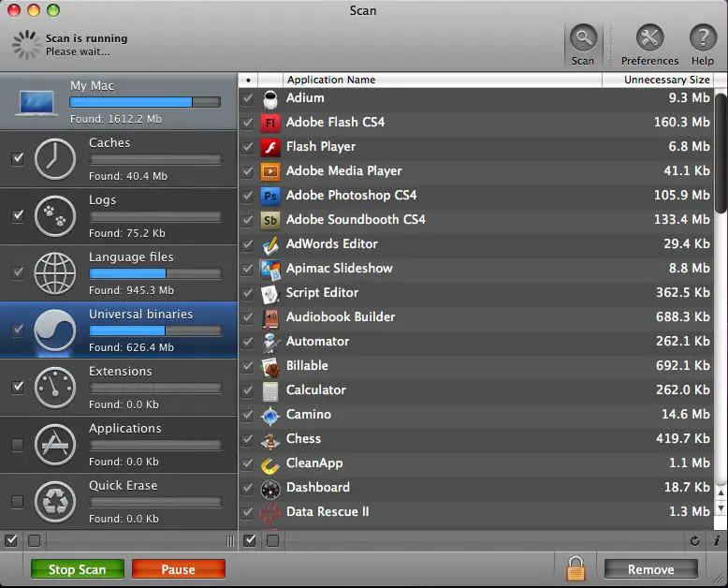The height and width of the screenshot is (588, 728).
Task: Click the My Mac laptop icon
Action: point(36,103)
